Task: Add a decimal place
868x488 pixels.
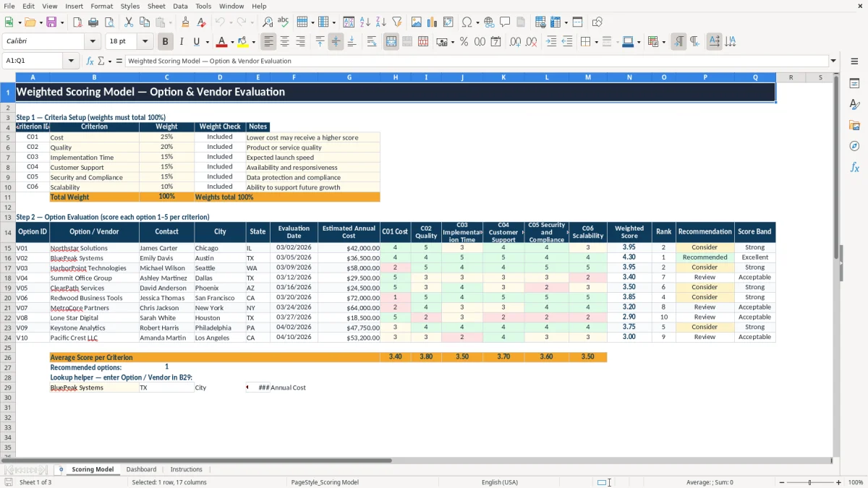Action: pos(515,42)
